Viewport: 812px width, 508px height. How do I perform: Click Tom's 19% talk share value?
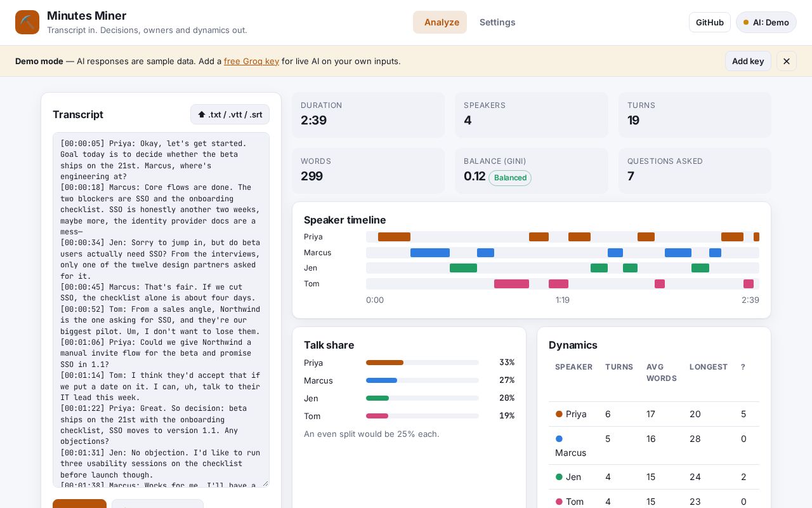click(507, 416)
